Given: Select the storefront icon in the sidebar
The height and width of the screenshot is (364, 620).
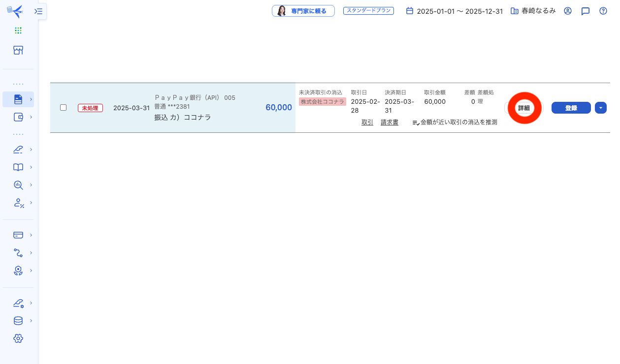Looking at the screenshot, I should tap(18, 50).
